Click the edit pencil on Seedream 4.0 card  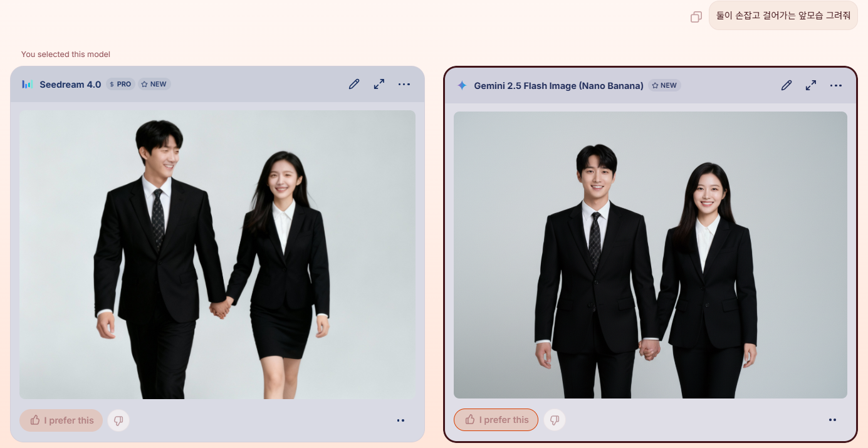pos(354,84)
